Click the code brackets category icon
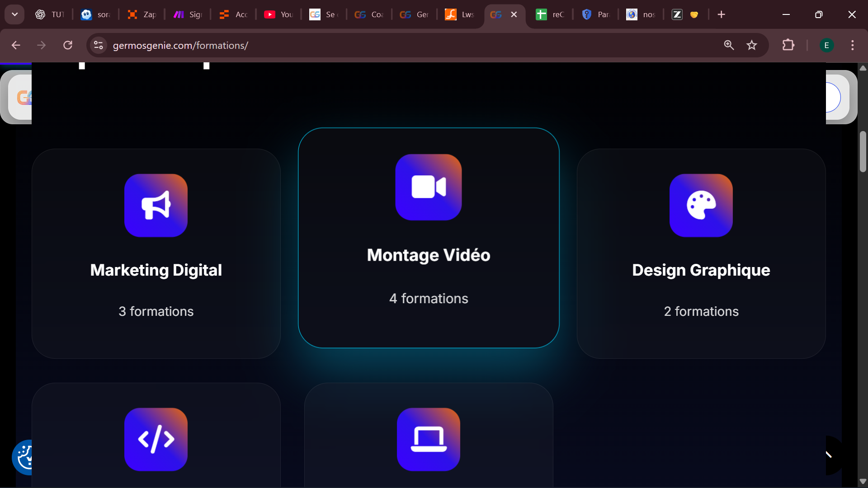The width and height of the screenshot is (868, 488). tap(156, 439)
